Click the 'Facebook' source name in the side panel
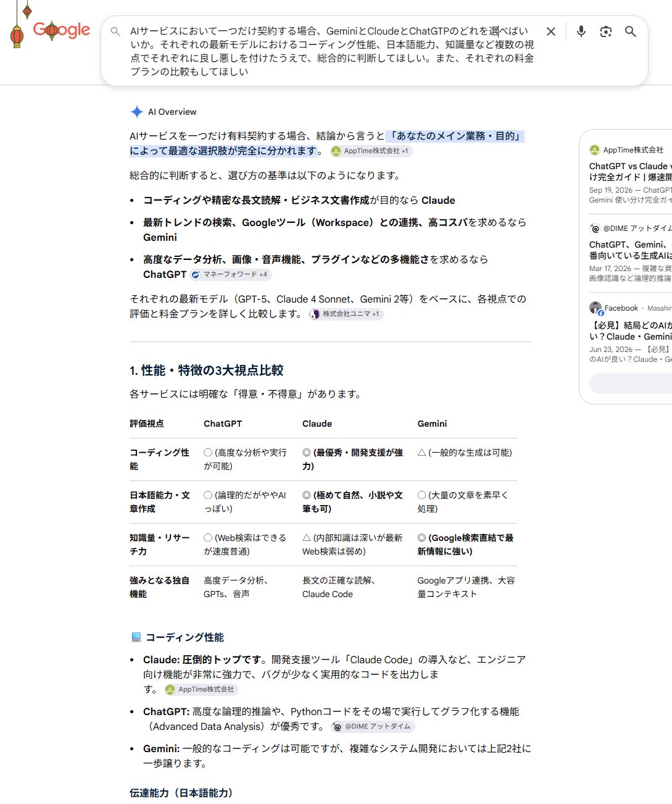Image resolution: width=672 pixels, height=804 pixels. point(621,308)
